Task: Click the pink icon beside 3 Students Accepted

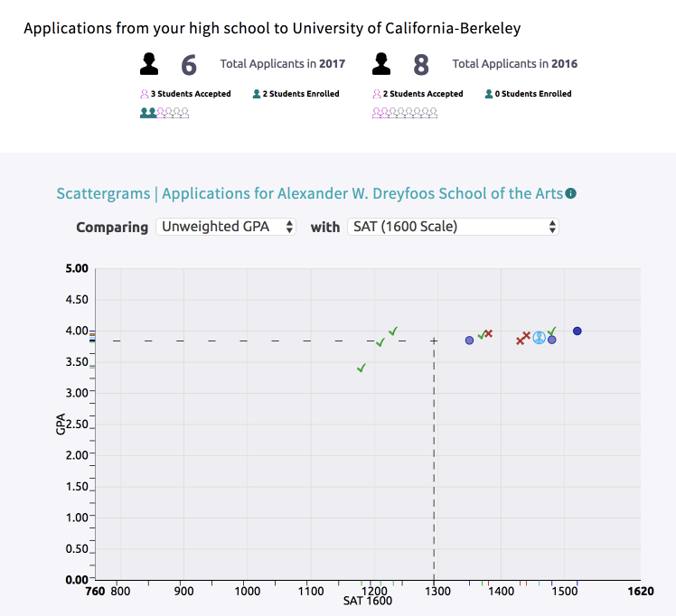Action: pos(145,94)
